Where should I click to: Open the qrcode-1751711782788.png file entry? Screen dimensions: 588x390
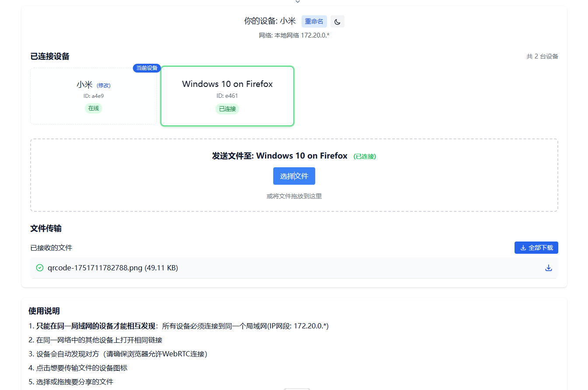click(111, 267)
